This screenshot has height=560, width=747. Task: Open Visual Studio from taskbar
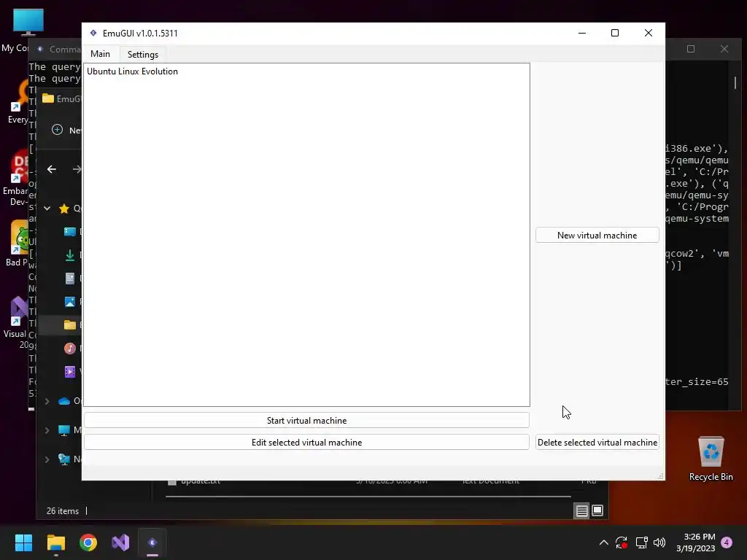pos(120,542)
